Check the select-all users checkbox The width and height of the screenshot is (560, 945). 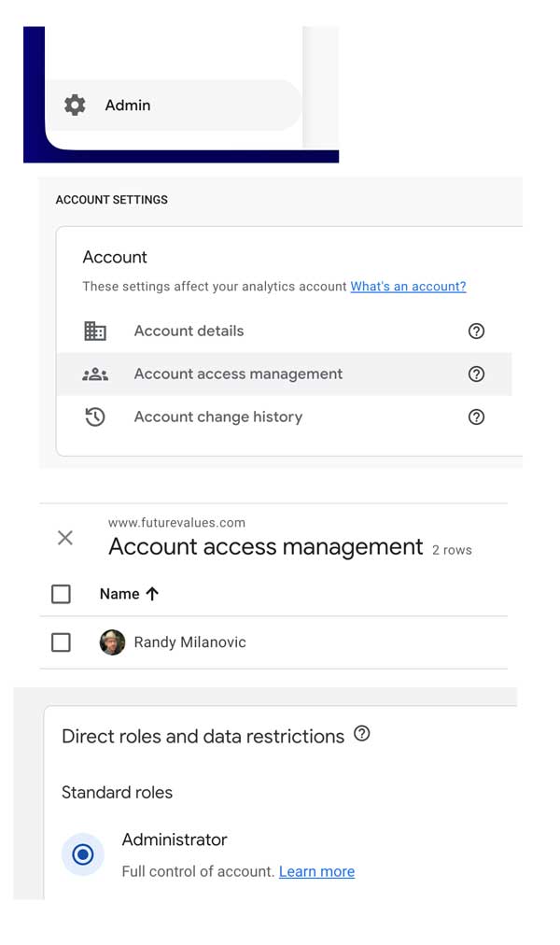coord(61,594)
